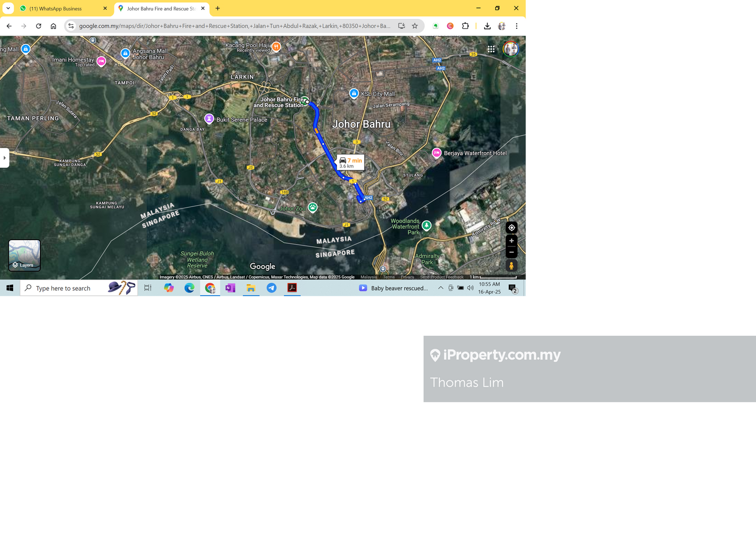Expand the collapsed side panel

[x=4, y=158]
